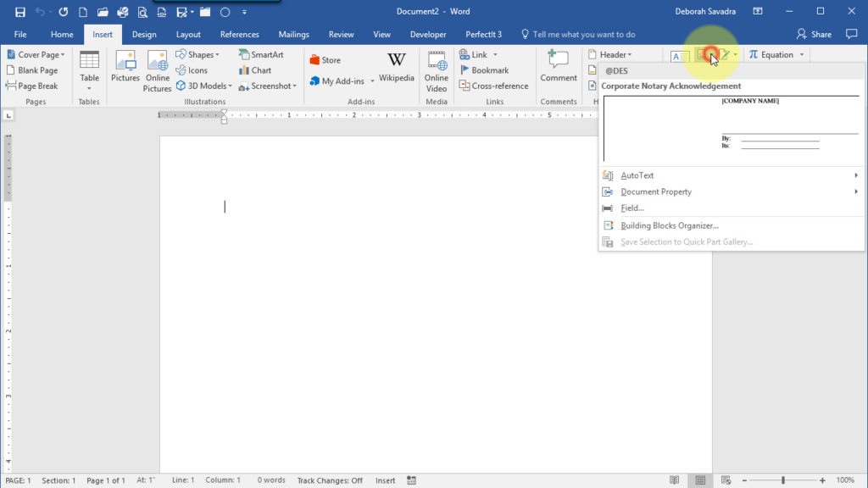This screenshot has width=868, height=488.
Task: Insert a Field from the Quick Parts menu
Action: [x=631, y=208]
